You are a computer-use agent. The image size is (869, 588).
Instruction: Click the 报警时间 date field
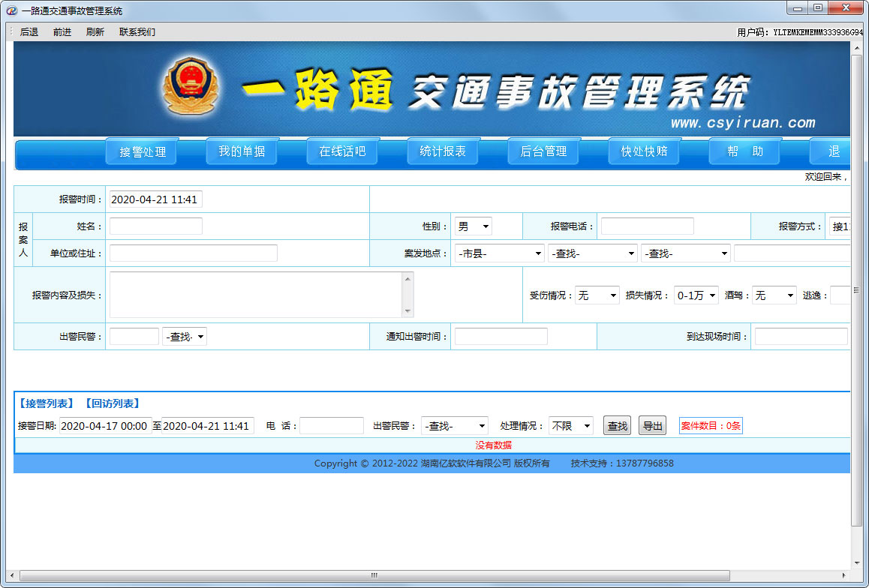tap(156, 199)
